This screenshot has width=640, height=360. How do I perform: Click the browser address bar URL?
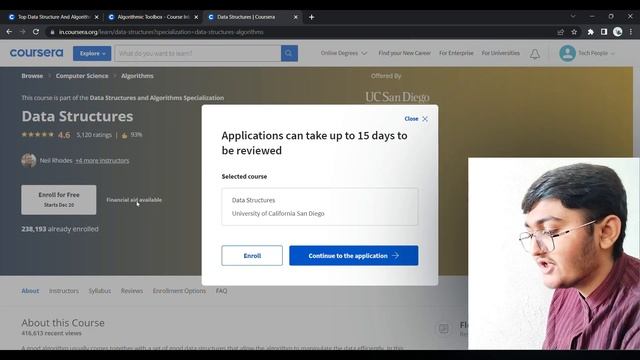tap(161, 32)
